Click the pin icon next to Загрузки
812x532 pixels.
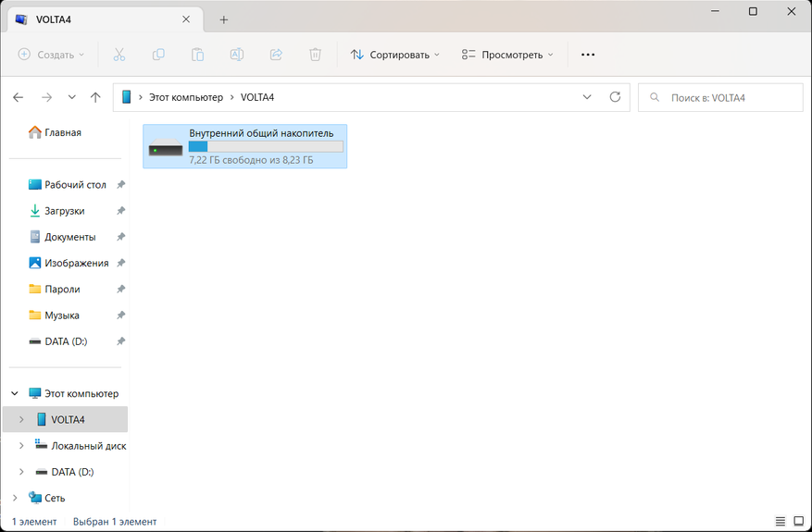120,211
